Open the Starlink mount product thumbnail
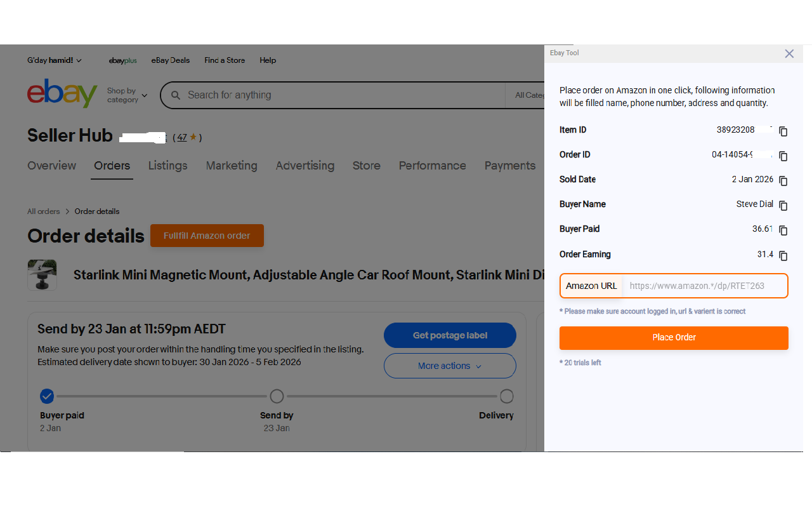 pos(42,275)
